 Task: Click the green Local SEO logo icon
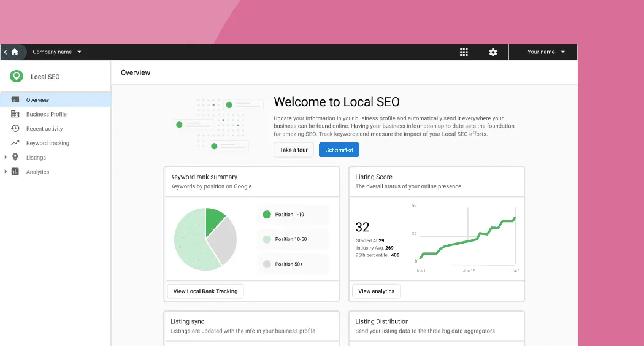point(17,77)
